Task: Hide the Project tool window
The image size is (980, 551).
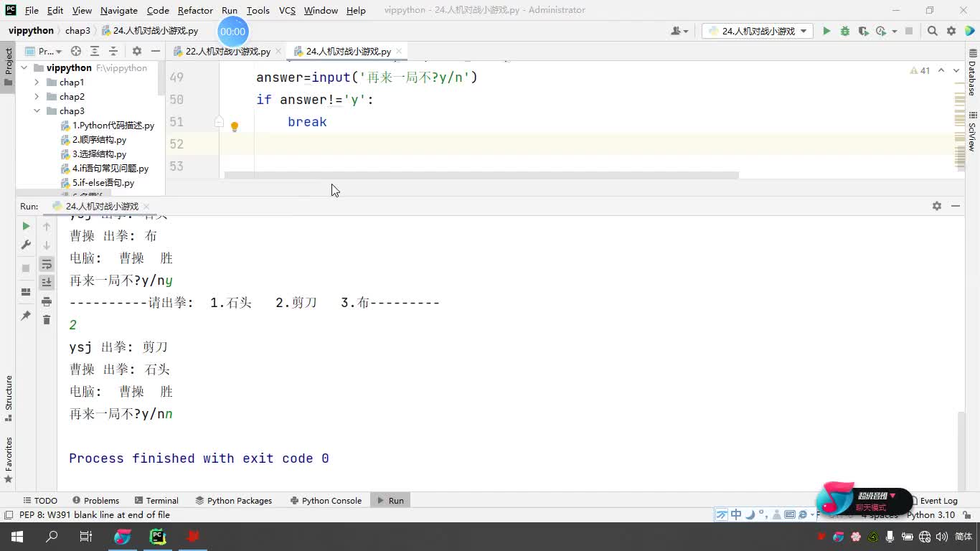Action: (x=155, y=51)
